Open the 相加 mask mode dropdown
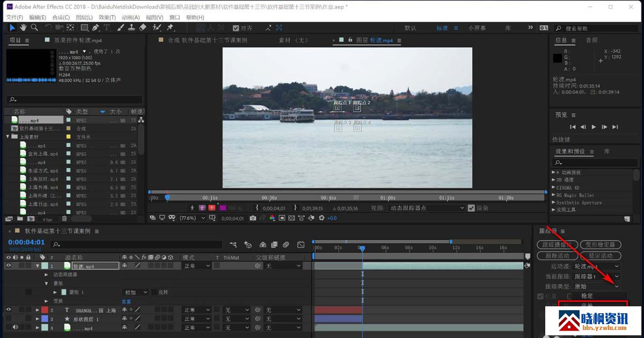The height and width of the screenshot is (338, 644). [x=136, y=292]
